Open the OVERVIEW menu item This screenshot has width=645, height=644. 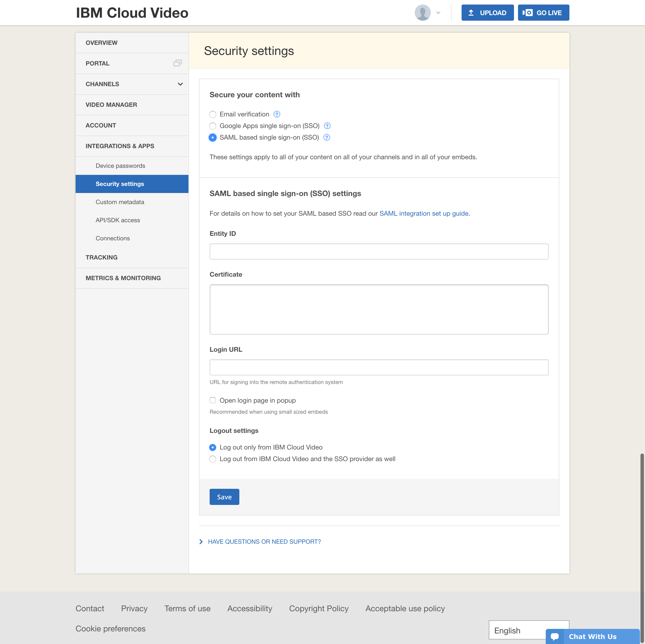click(132, 43)
